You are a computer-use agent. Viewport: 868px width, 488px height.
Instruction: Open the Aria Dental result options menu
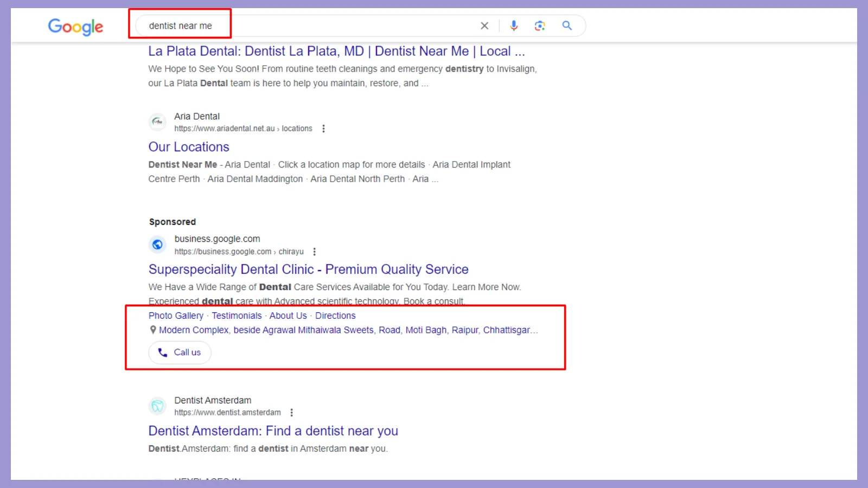[x=324, y=129]
